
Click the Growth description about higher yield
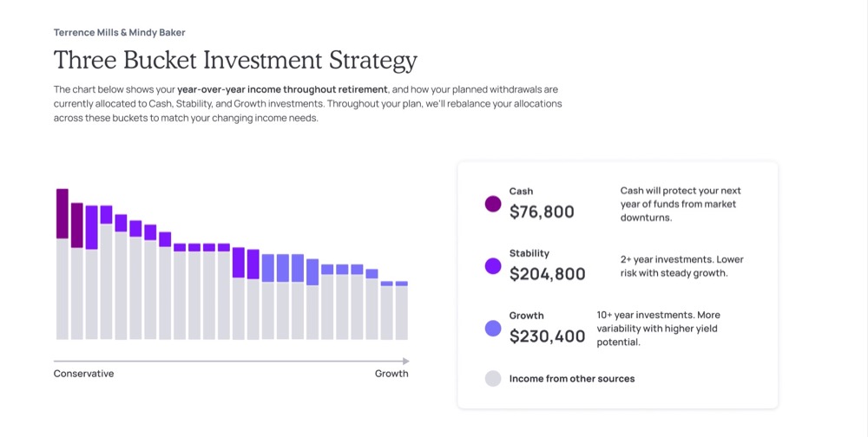[658, 329]
